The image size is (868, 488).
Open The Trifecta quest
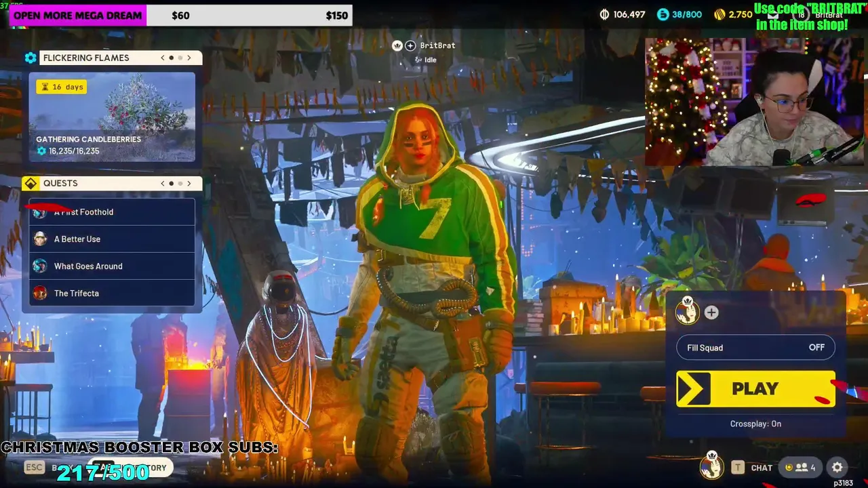click(x=112, y=293)
